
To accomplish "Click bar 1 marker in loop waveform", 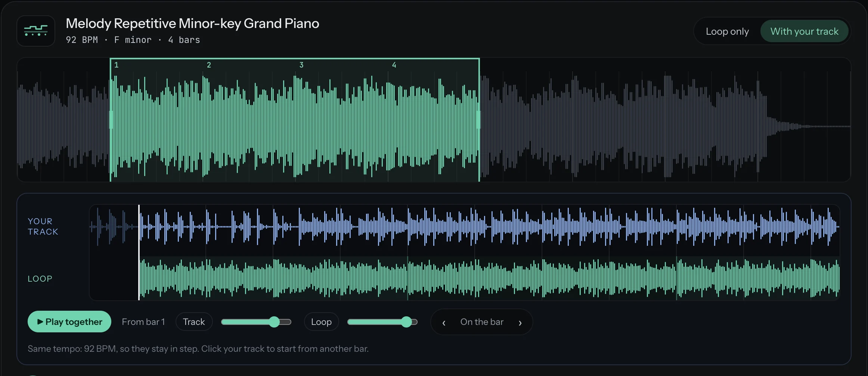I will click(117, 65).
